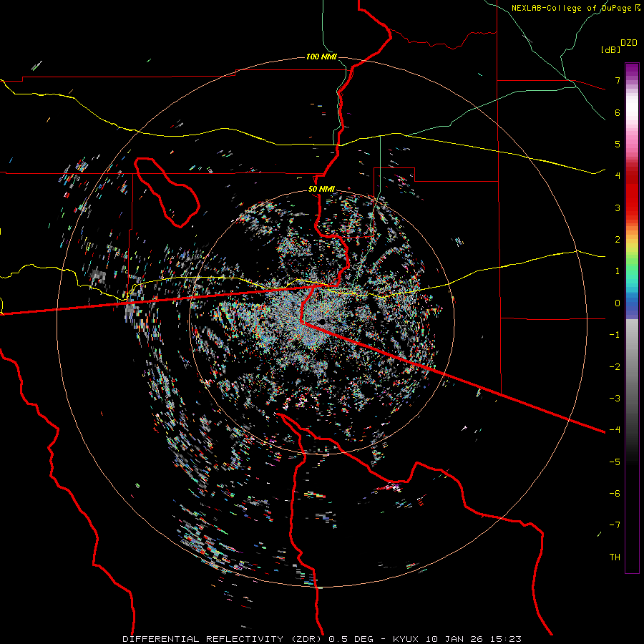Image resolution: width=644 pixels, height=644 pixels.
Task: Click the 2 value on color scale
Action: [618, 240]
